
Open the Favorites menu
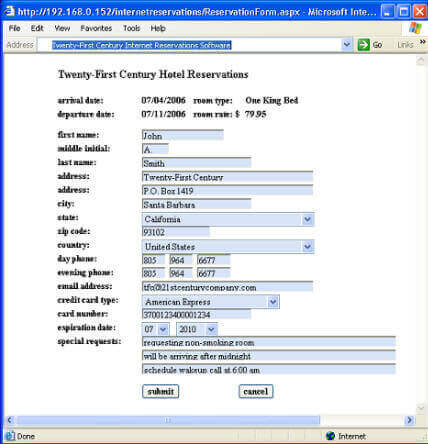96,28
